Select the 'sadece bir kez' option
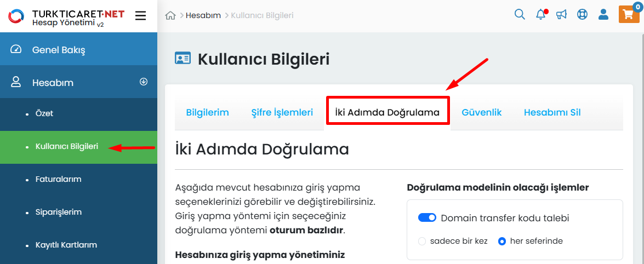 pyautogui.click(x=422, y=241)
